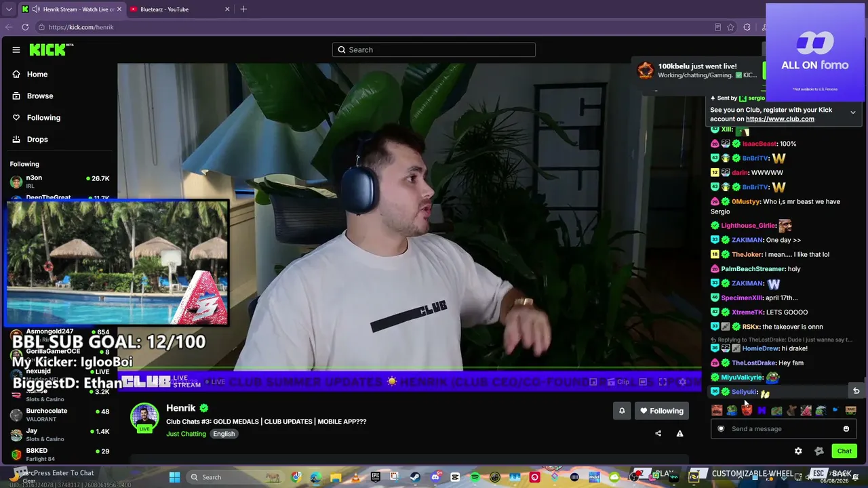868x488 pixels.
Task: Open Burchocolate's channel in the sidebar
Action: point(60,415)
